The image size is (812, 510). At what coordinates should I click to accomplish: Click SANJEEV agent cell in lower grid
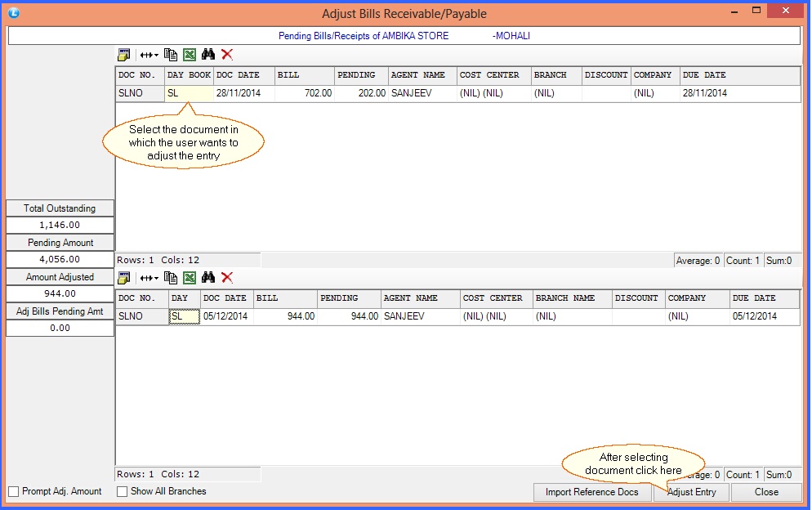click(421, 316)
